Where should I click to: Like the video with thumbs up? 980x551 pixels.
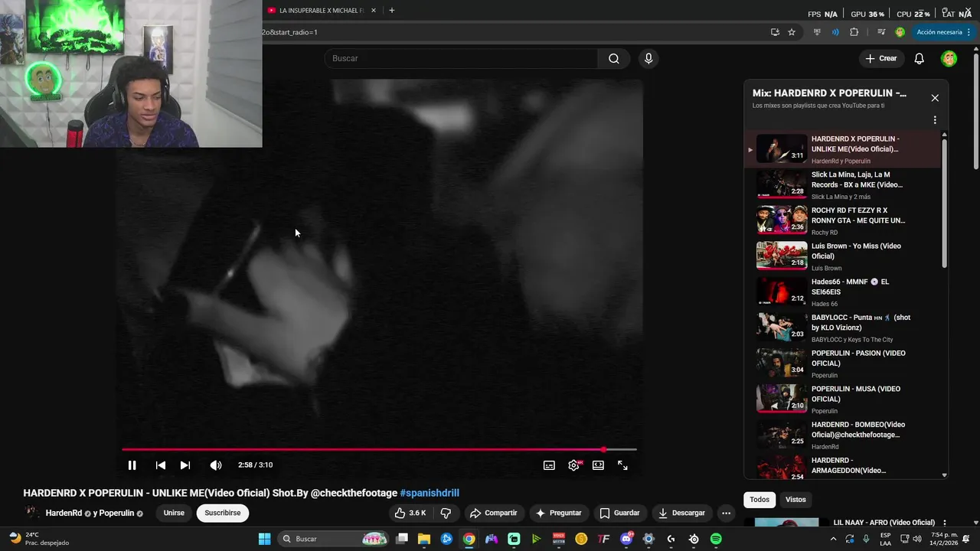coord(410,513)
